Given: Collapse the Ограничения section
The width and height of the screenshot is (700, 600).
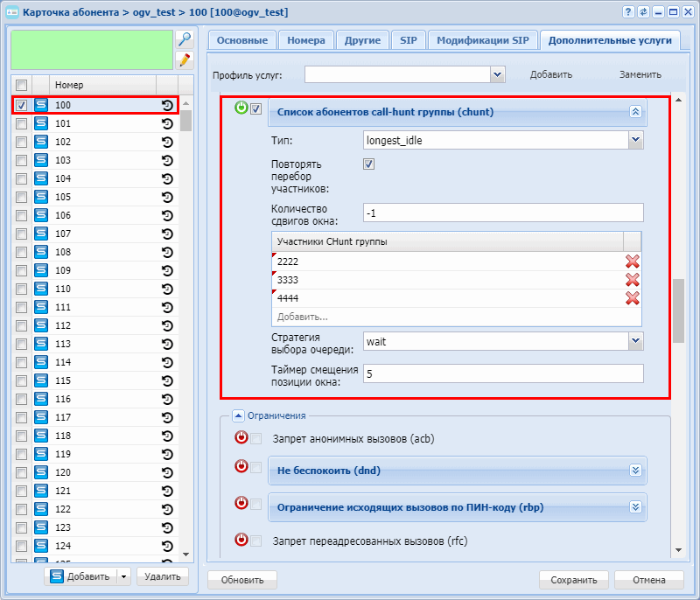Looking at the screenshot, I should [x=238, y=415].
